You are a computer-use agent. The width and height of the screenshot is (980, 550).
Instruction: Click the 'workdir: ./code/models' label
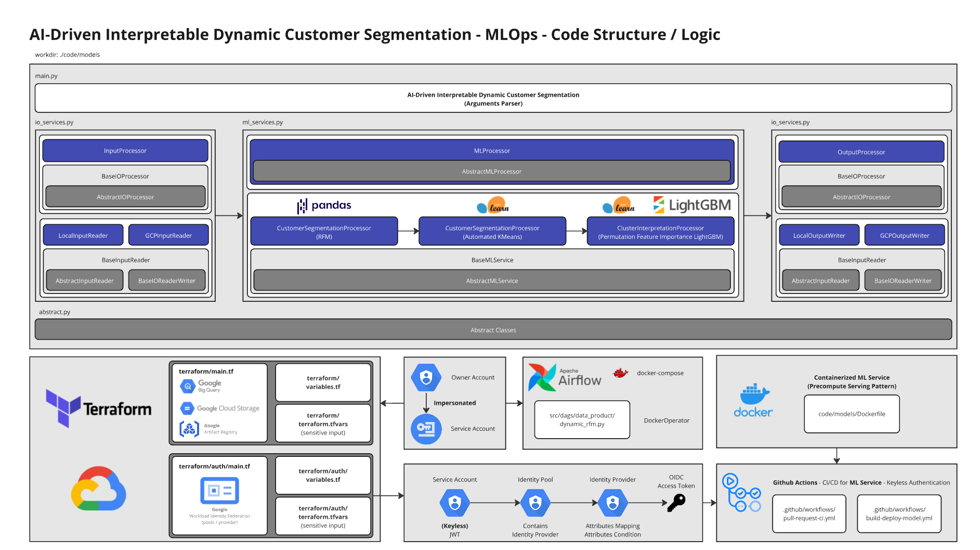68,55
